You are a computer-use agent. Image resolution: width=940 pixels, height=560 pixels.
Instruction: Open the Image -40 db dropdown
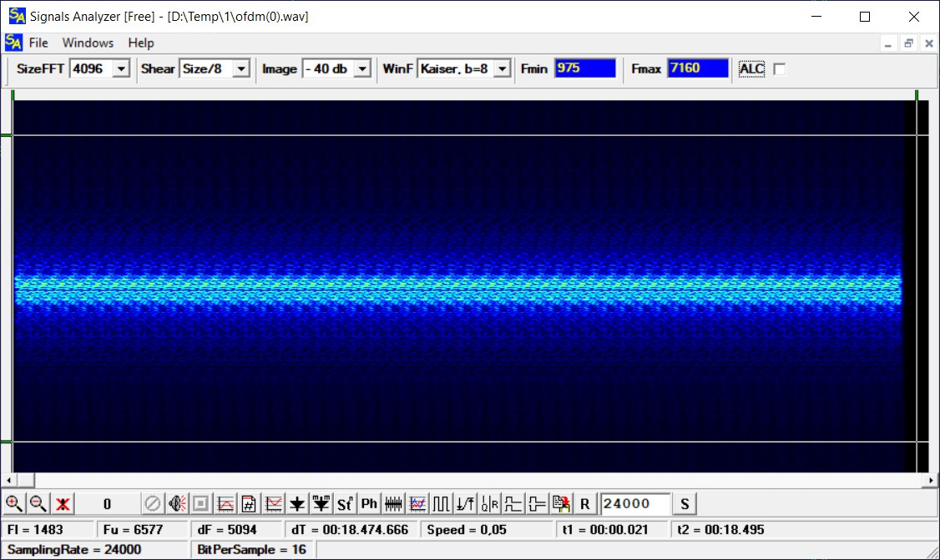(362, 69)
